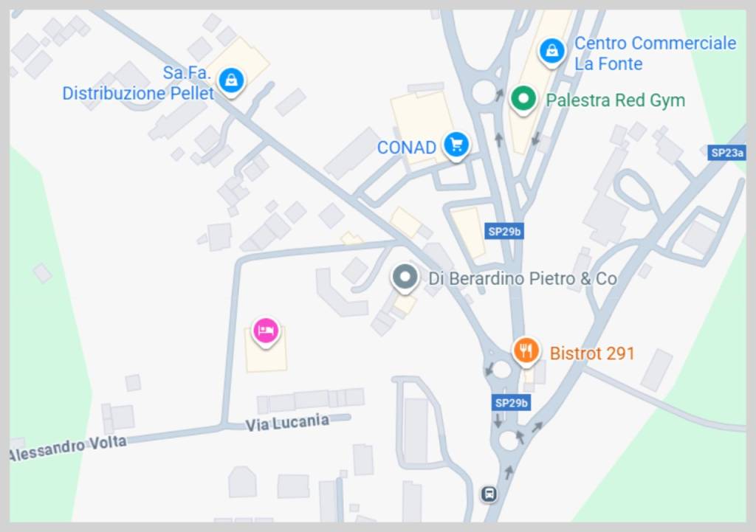The width and height of the screenshot is (756, 532).
Task: Open the Bistrot 291 text label
Action: point(591,353)
